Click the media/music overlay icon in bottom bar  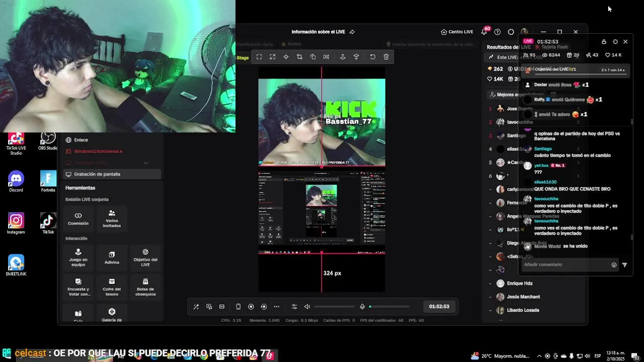click(x=209, y=307)
